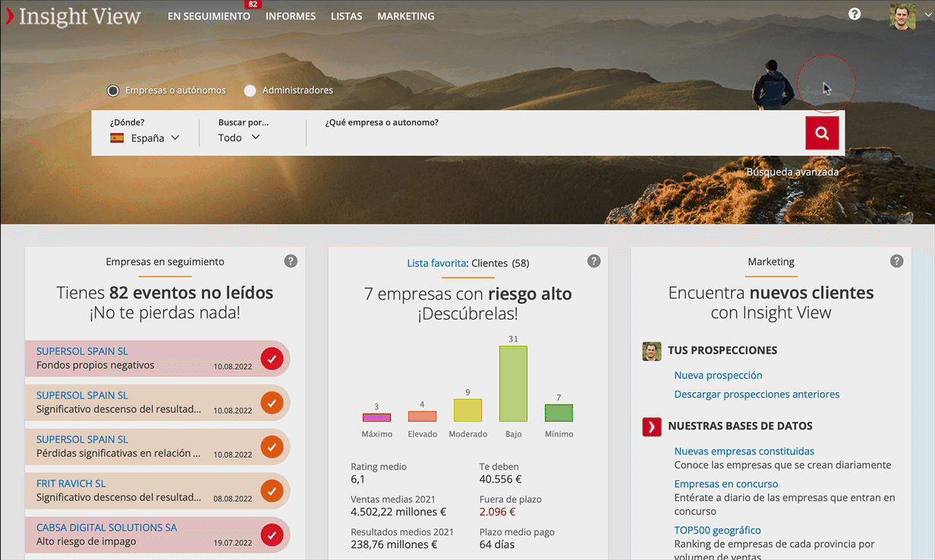Open Listas menu
Viewport: 935px width, 560px height.
[347, 16]
